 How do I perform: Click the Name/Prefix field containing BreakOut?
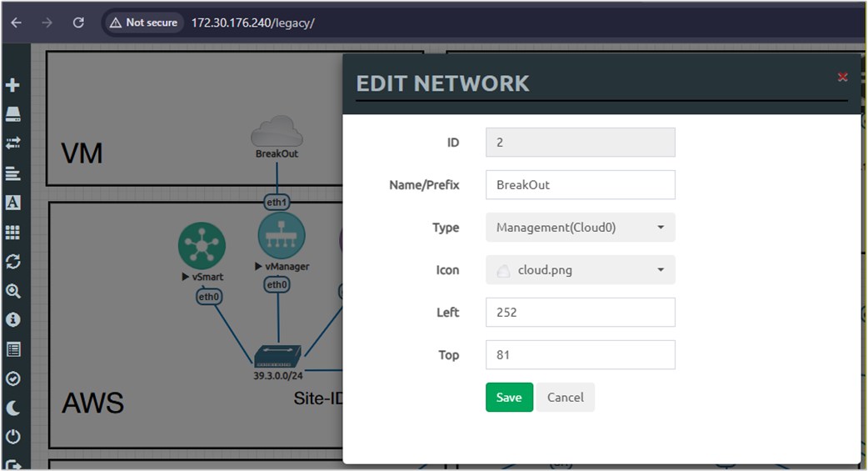coord(580,184)
